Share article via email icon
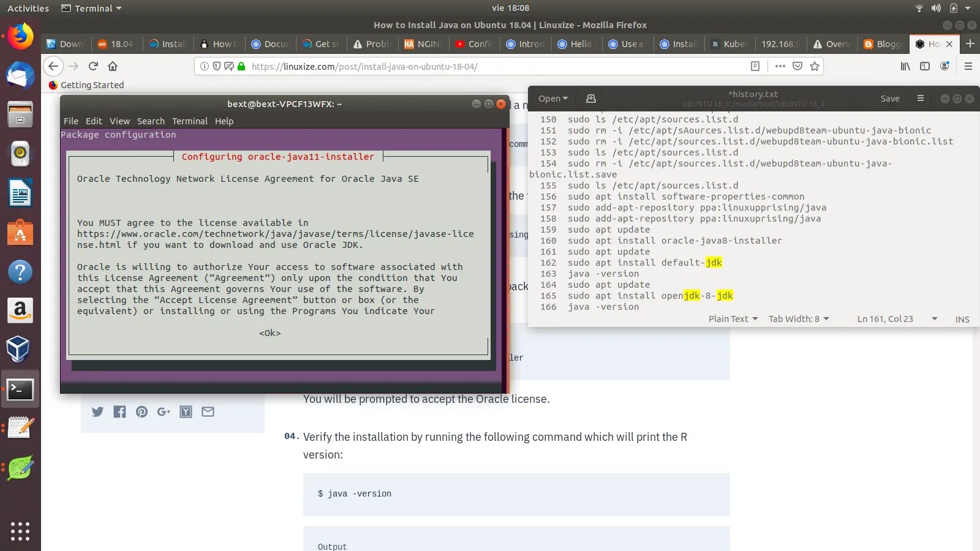The height and width of the screenshot is (551, 980). 208,412
